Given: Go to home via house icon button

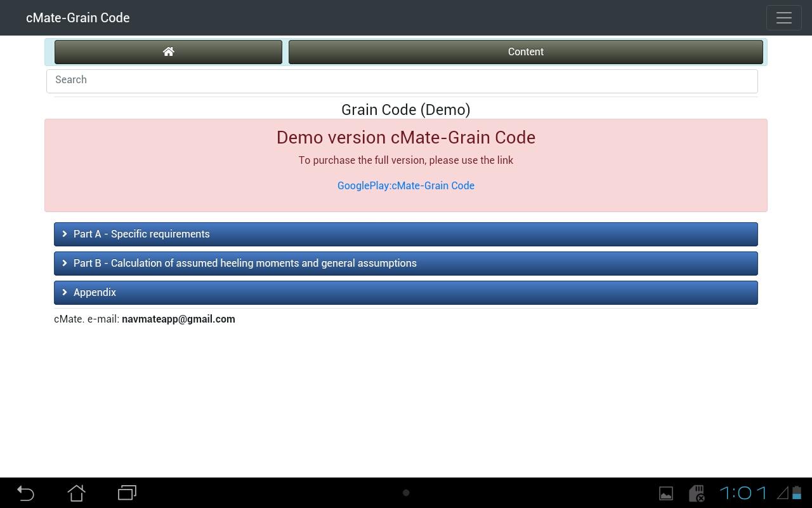Looking at the screenshot, I should 168,52.
